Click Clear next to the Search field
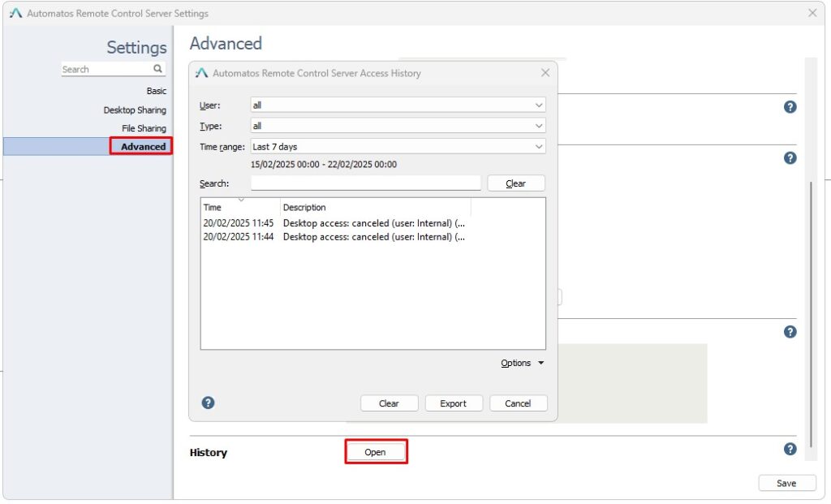The height and width of the screenshot is (504, 831). pyautogui.click(x=515, y=183)
